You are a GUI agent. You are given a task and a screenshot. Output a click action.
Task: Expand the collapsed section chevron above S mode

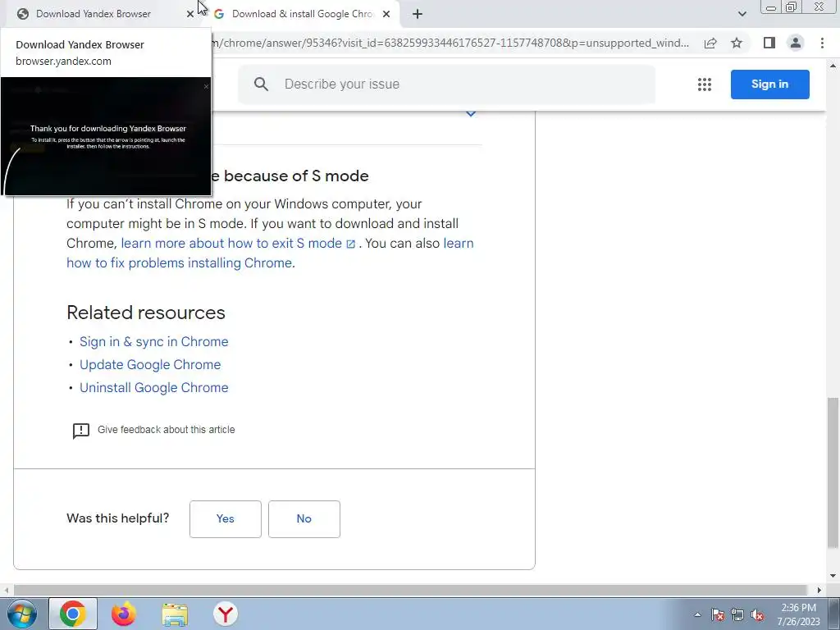(x=471, y=113)
